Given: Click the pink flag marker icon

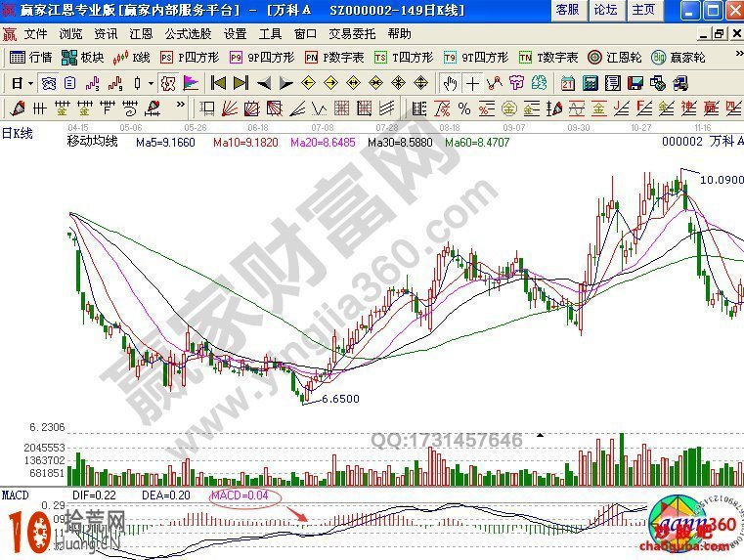Looking at the screenshot, I should click(x=191, y=83).
